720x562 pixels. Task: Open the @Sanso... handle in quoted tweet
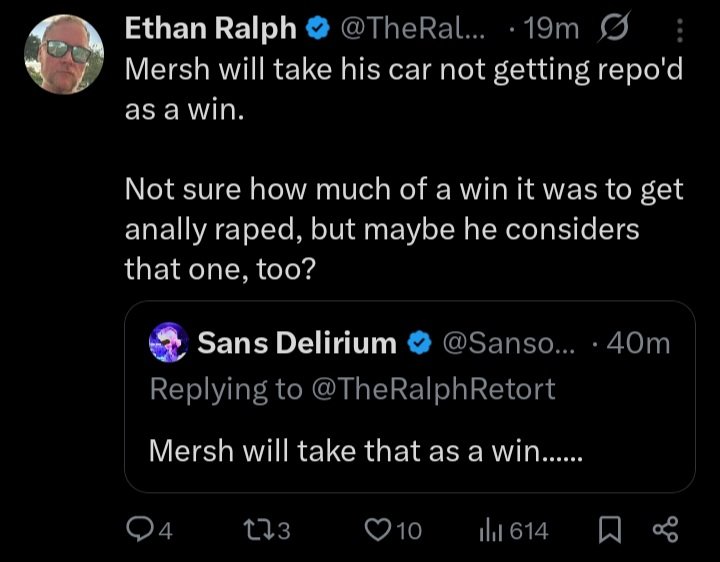[508, 343]
